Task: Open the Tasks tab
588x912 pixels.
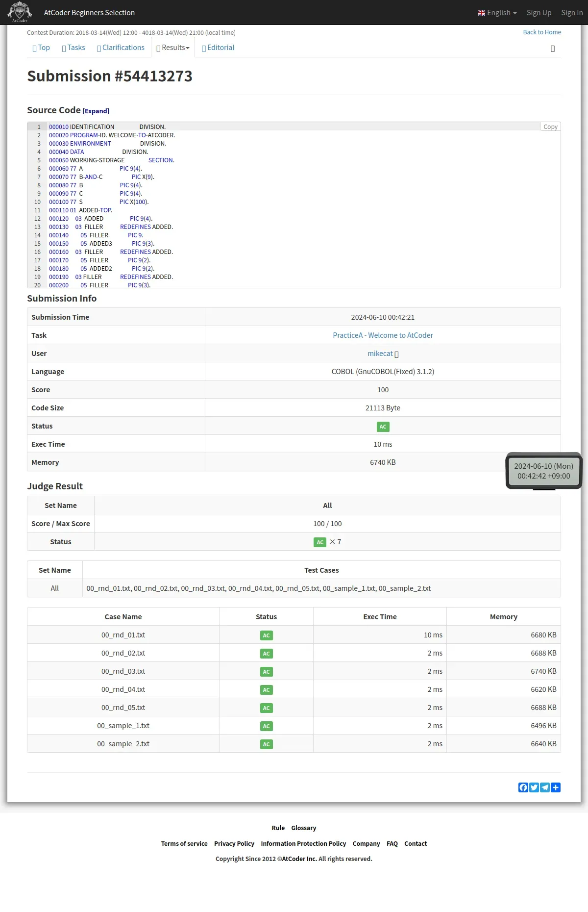Action: [73, 48]
